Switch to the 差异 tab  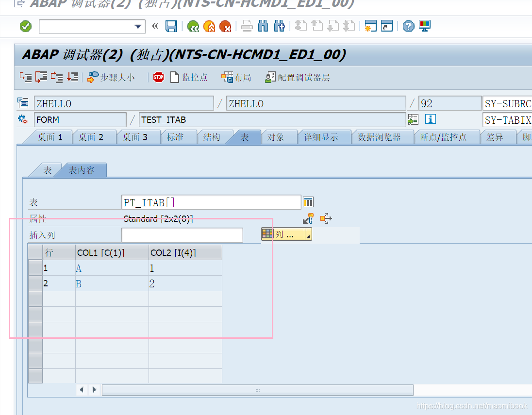495,137
